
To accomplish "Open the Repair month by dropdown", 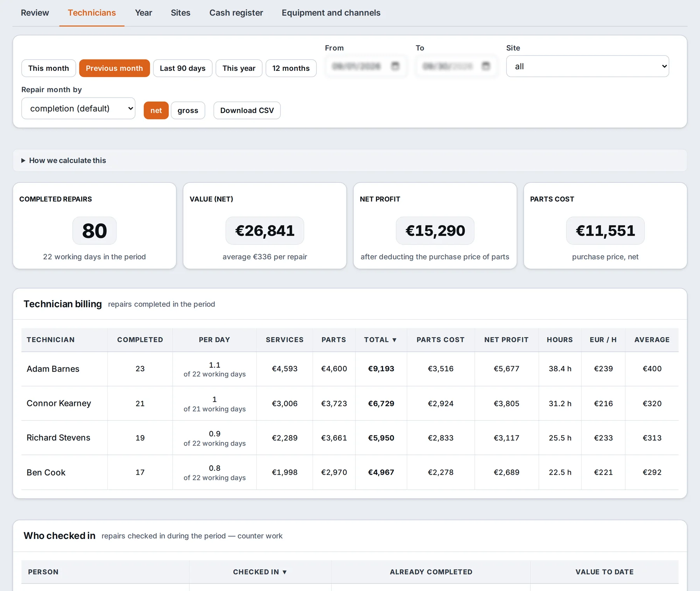I will [78, 108].
